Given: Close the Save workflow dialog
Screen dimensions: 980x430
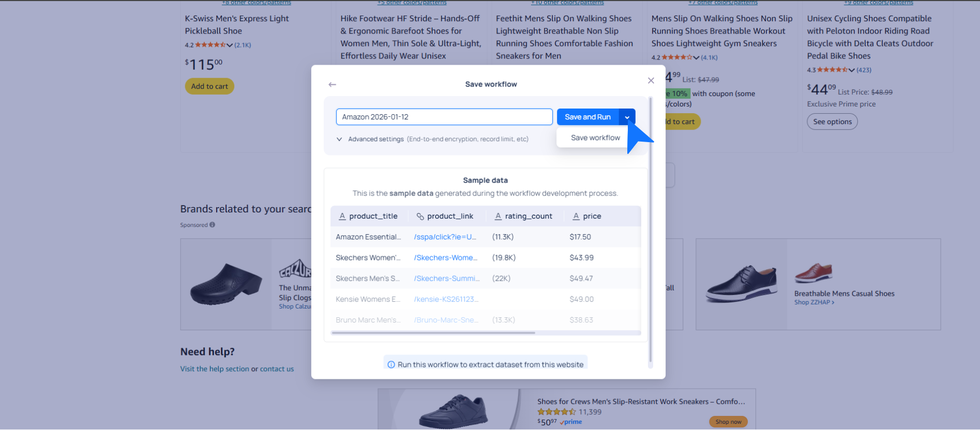Looking at the screenshot, I should tap(651, 81).
